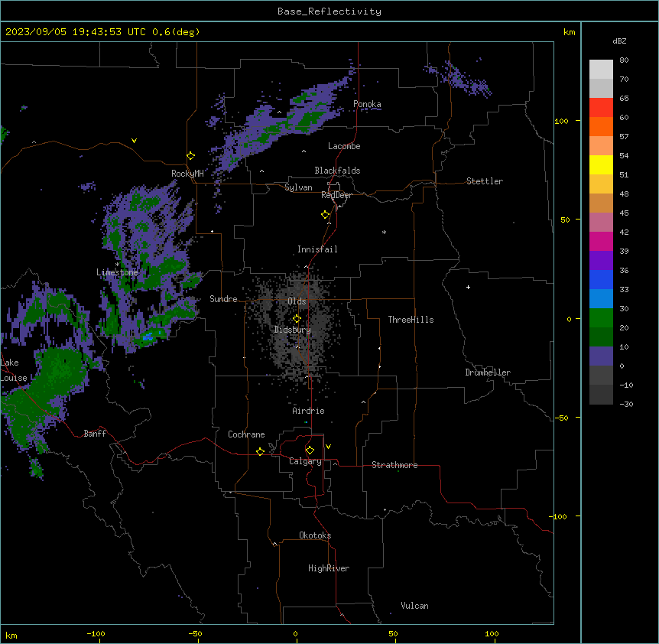Image resolution: width=659 pixels, height=644 pixels.
Task: Pick the bright yellow legend swatch
Action: [x=601, y=165]
